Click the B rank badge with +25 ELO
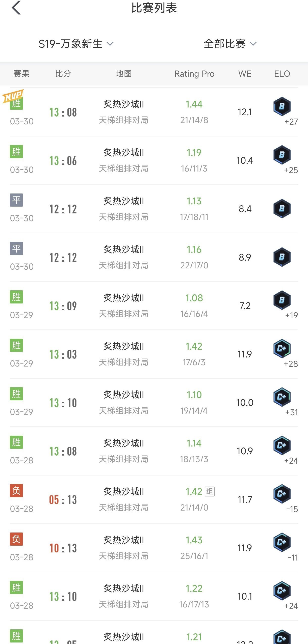 pyautogui.click(x=282, y=155)
